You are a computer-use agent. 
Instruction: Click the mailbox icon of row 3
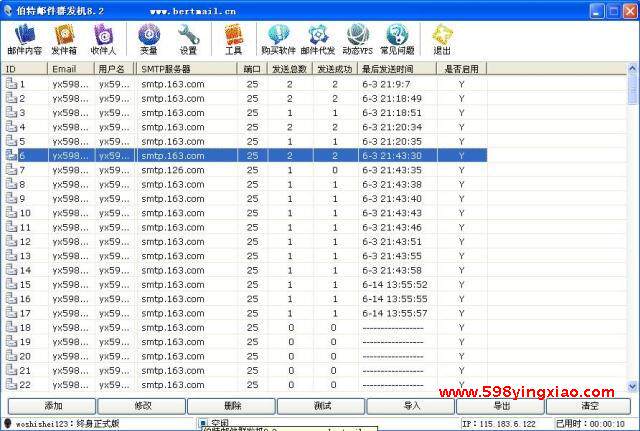click(x=11, y=112)
